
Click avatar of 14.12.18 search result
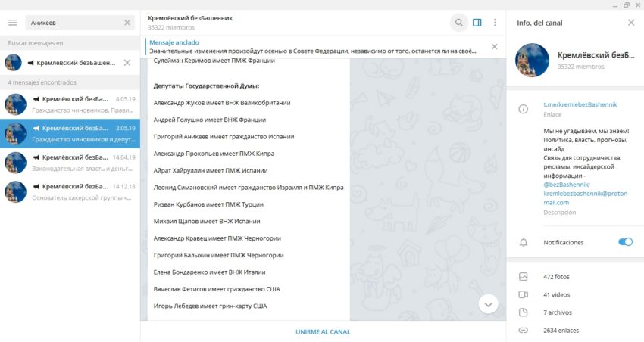16,192
